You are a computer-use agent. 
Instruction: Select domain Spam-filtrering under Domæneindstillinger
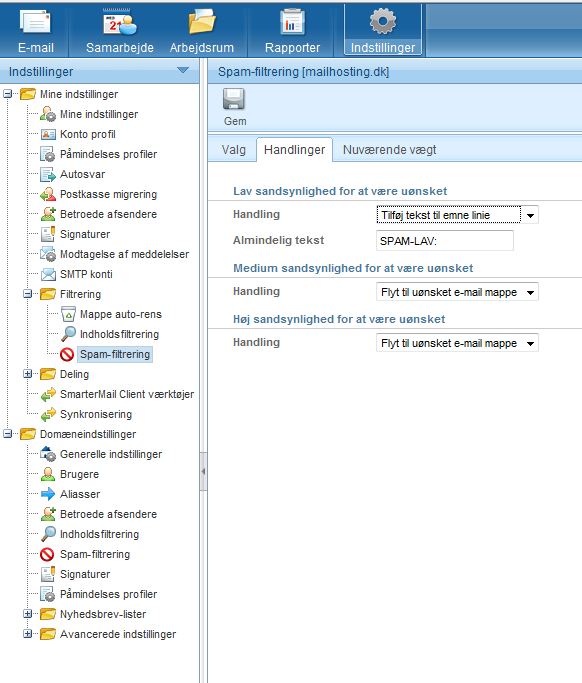tap(95, 554)
